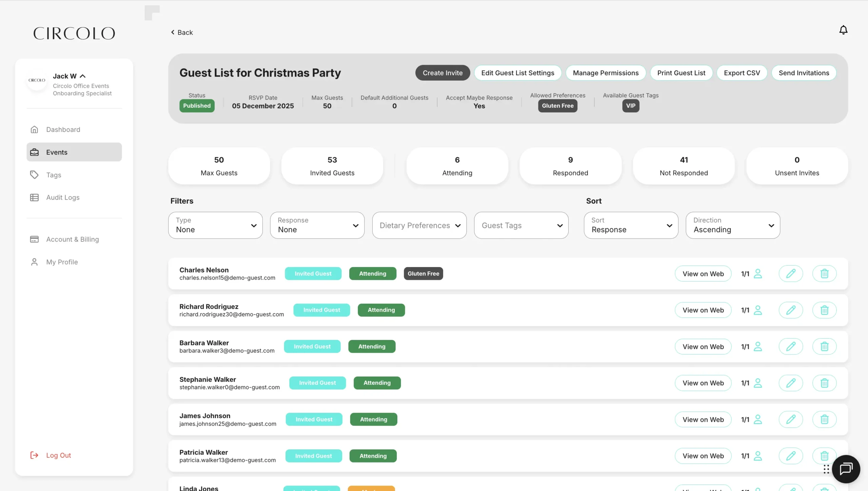Expand the Dietary Preferences dropdown
Screen dimensions: 868x491
419,225
